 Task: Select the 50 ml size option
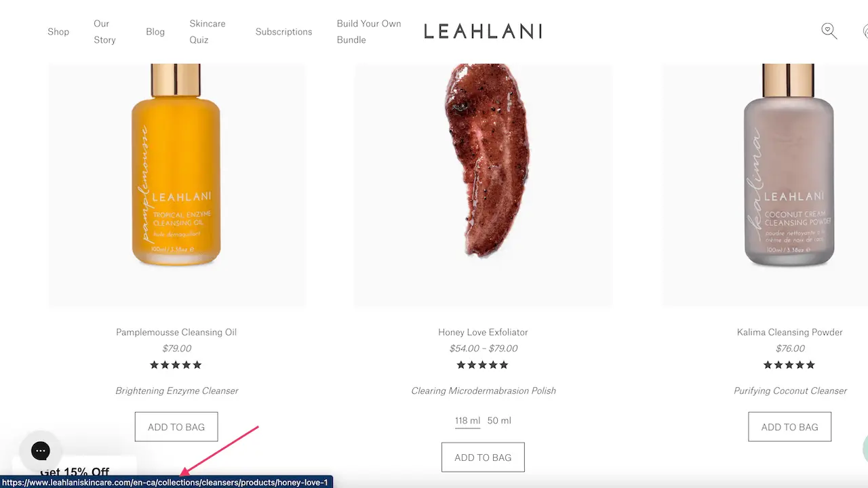[x=499, y=420]
